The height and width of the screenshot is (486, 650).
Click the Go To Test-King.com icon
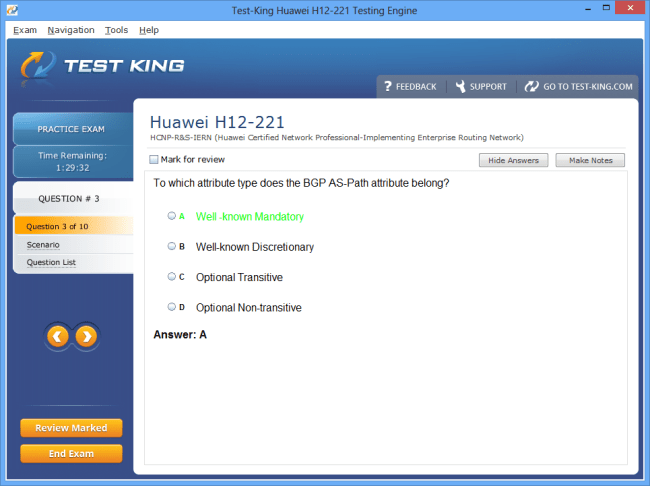point(532,87)
